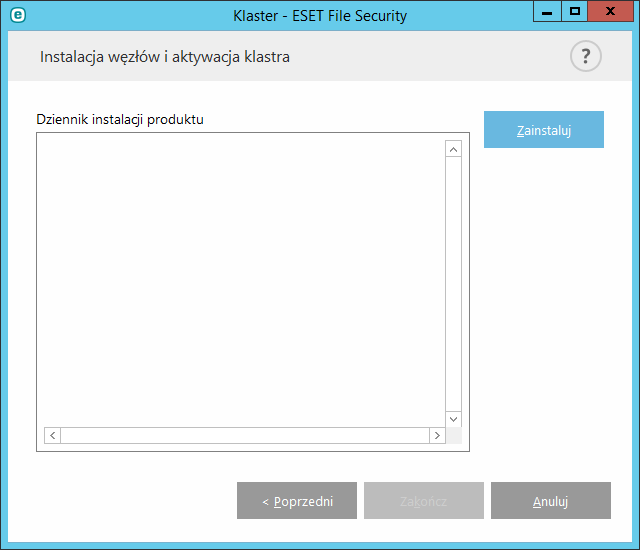Screen dimensions: 640x550
Task: Minimize the Klaster window
Action: click(547, 11)
